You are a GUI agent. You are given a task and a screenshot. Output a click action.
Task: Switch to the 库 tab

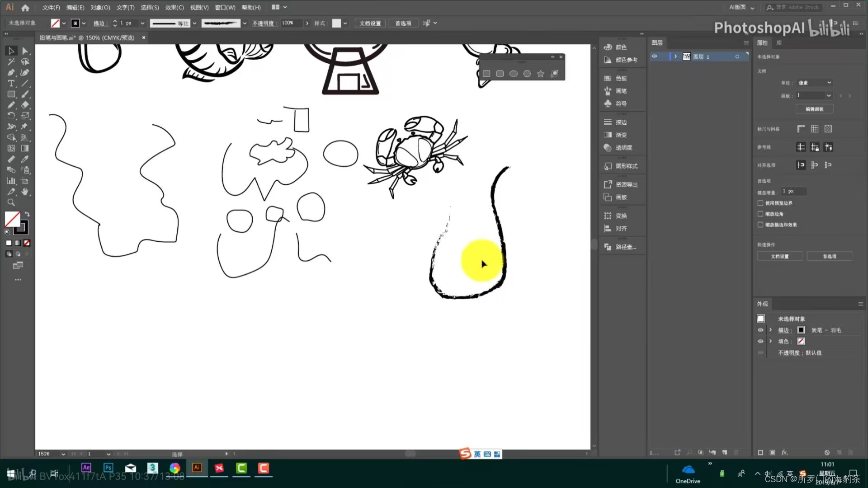(x=779, y=43)
